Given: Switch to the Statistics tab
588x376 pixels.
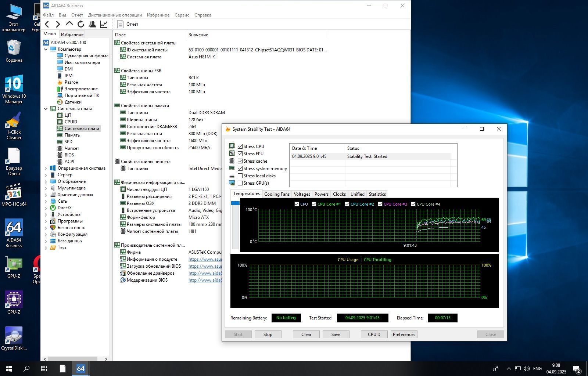Looking at the screenshot, I should (x=377, y=194).
